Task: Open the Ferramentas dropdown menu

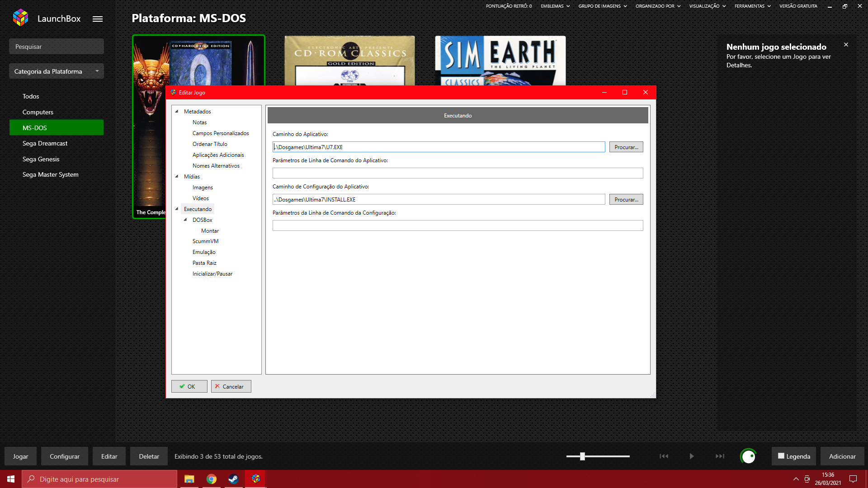Action: tap(753, 6)
